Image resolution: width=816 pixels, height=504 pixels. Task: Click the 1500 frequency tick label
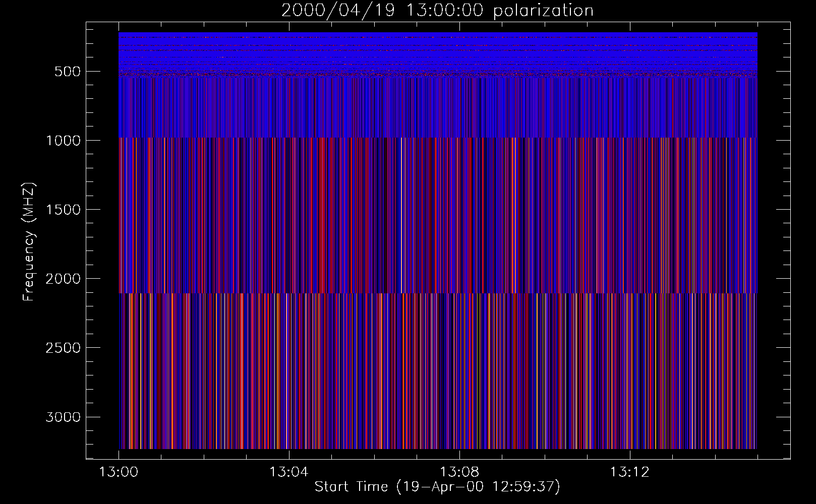[63, 210]
